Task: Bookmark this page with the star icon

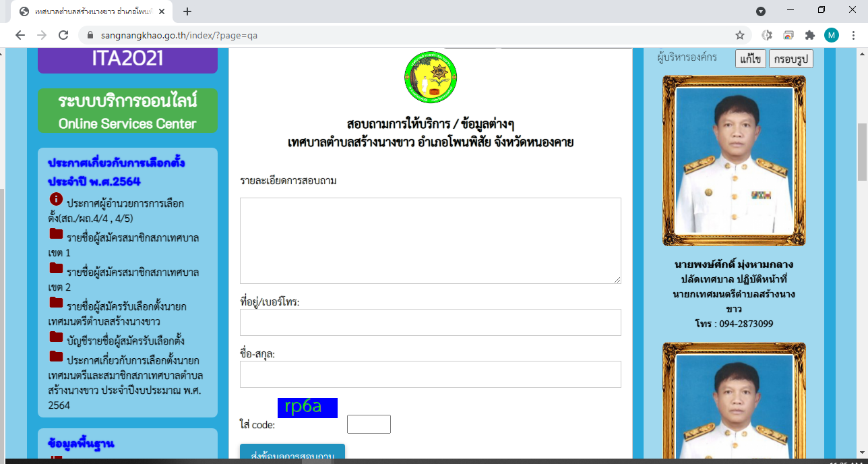Action: 739,35
